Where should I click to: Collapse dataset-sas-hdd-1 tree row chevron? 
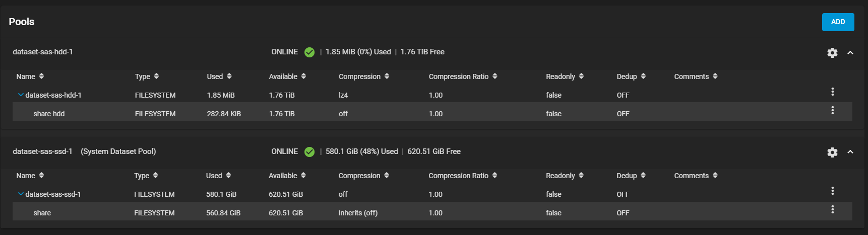21,95
